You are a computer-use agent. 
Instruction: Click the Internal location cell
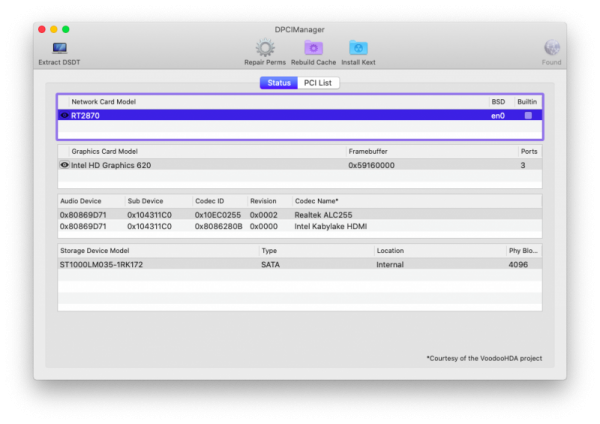click(390, 264)
